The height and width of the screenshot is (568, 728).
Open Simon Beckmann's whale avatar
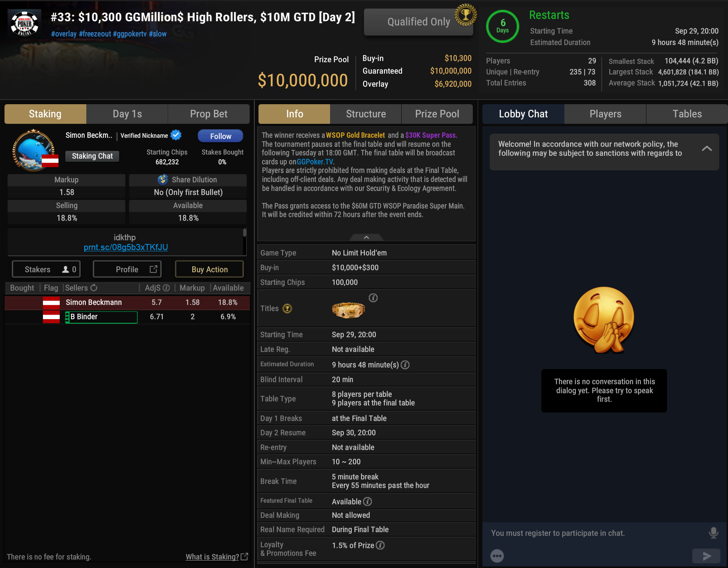(34, 150)
